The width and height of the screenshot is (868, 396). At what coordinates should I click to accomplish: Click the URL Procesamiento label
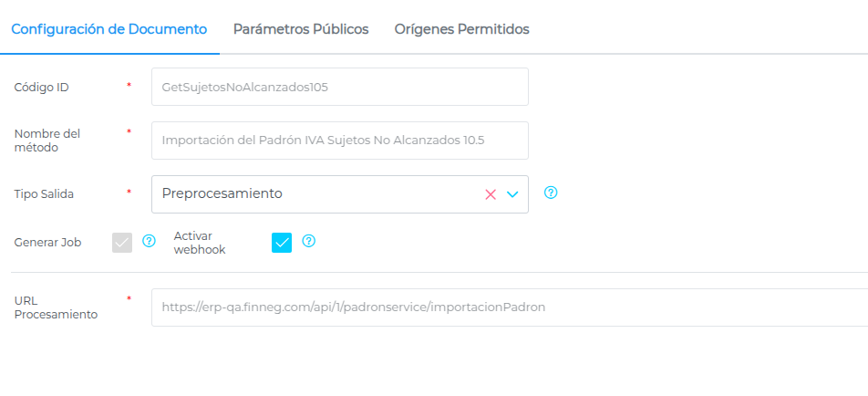coord(56,307)
